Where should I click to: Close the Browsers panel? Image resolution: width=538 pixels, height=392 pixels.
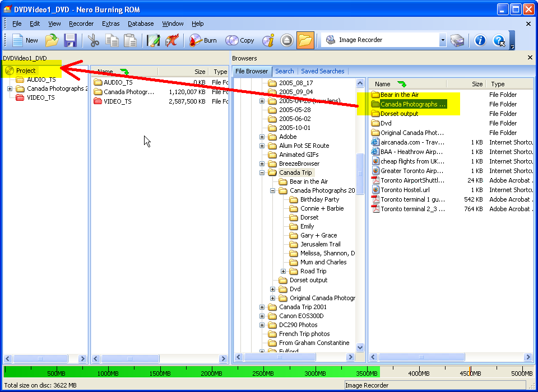tap(530, 58)
